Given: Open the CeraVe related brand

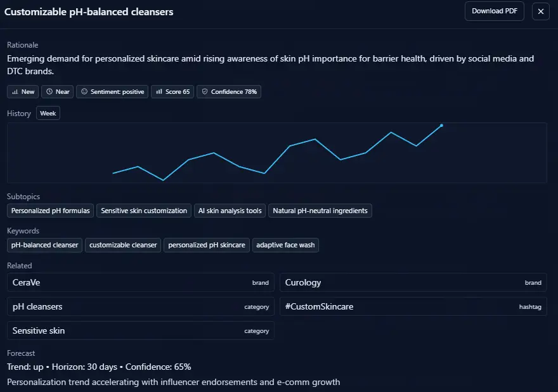Looking at the screenshot, I should tap(140, 282).
